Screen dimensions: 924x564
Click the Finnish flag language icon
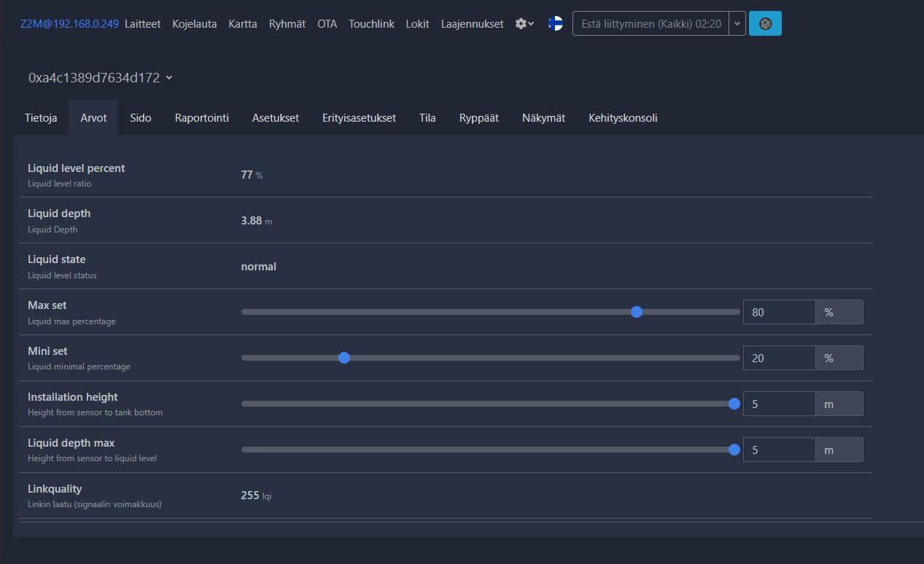(x=555, y=23)
